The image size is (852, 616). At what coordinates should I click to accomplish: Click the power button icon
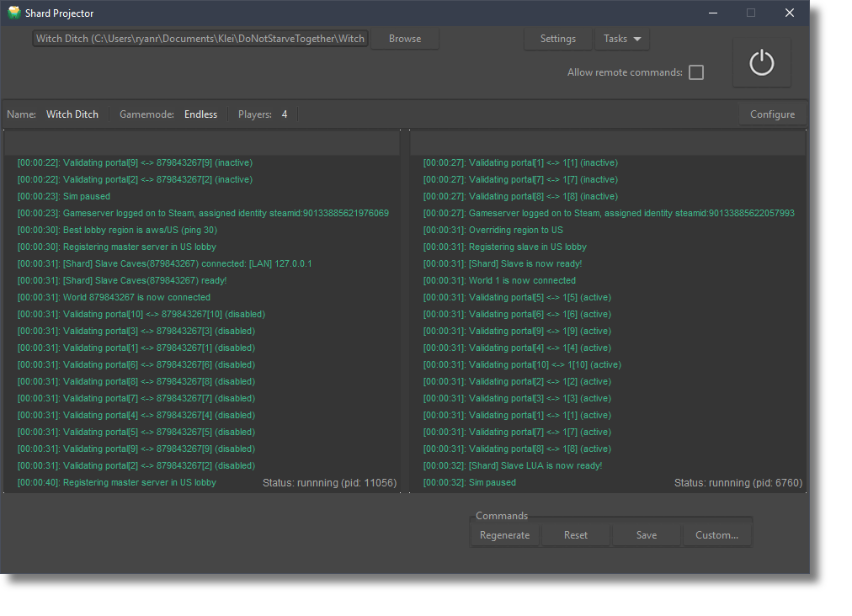coord(761,62)
